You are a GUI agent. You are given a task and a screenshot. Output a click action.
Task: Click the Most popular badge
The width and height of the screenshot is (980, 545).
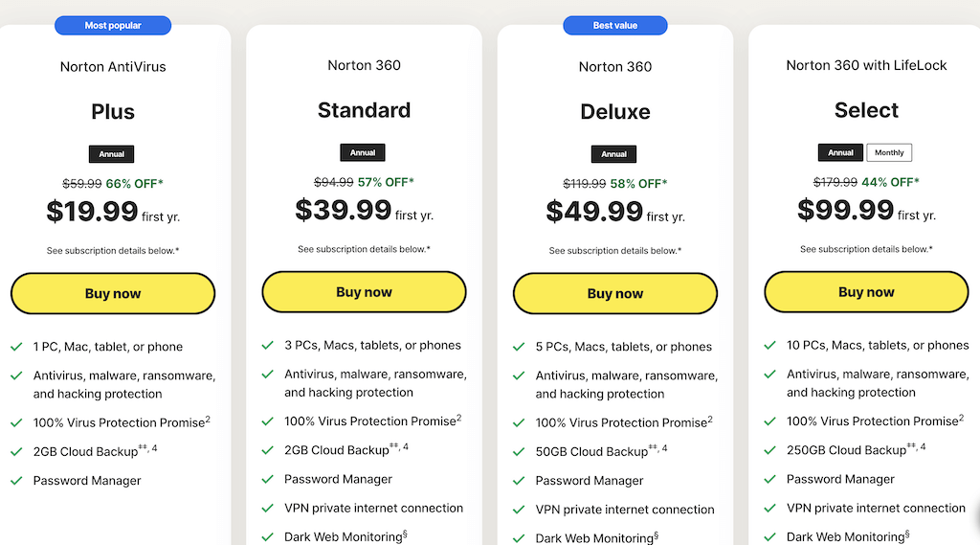tap(113, 26)
